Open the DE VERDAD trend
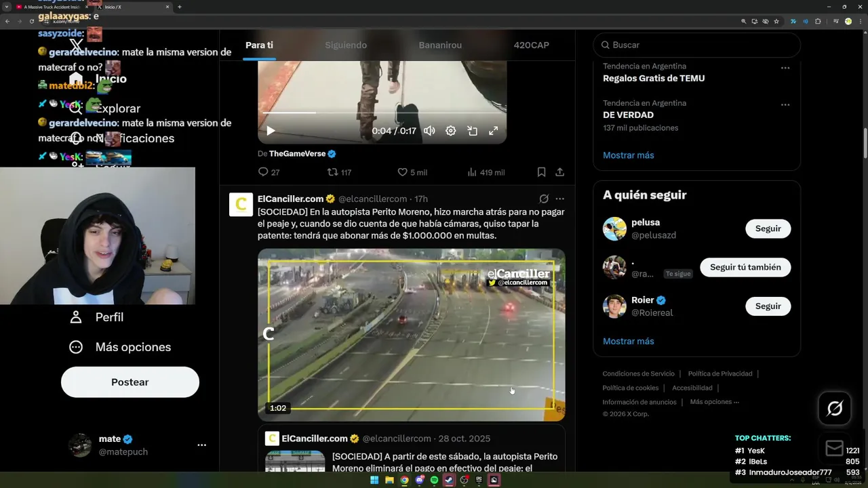Image resolution: width=868 pixels, height=488 pixels. tap(628, 115)
